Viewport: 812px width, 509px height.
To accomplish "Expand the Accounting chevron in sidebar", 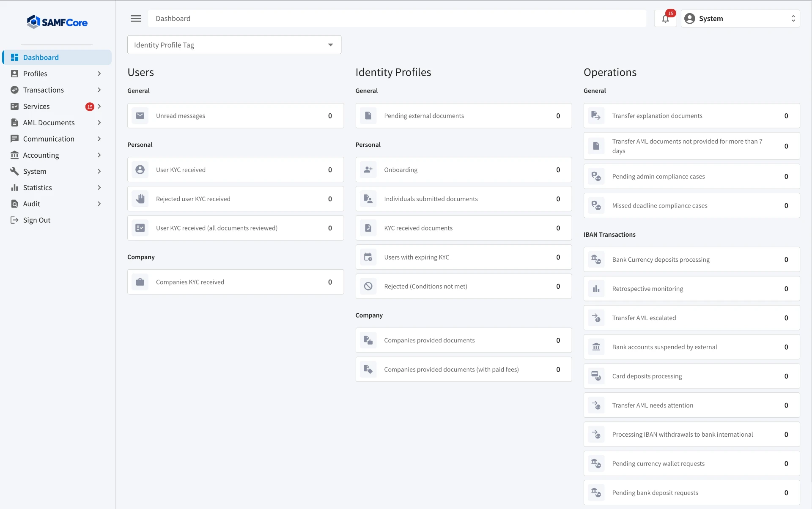I will [99, 155].
